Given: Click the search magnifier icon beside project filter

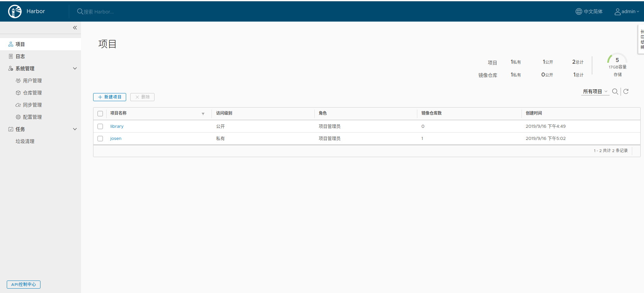Looking at the screenshot, I should tap(615, 92).
